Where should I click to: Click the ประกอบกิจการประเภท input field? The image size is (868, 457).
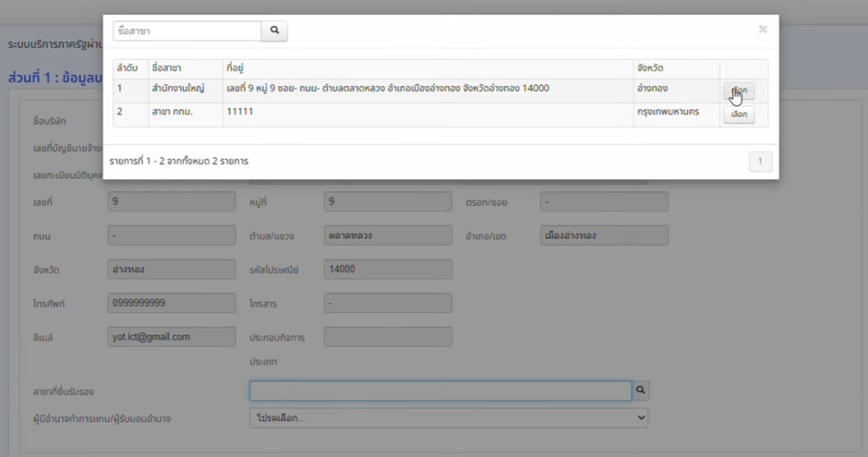pos(388,337)
